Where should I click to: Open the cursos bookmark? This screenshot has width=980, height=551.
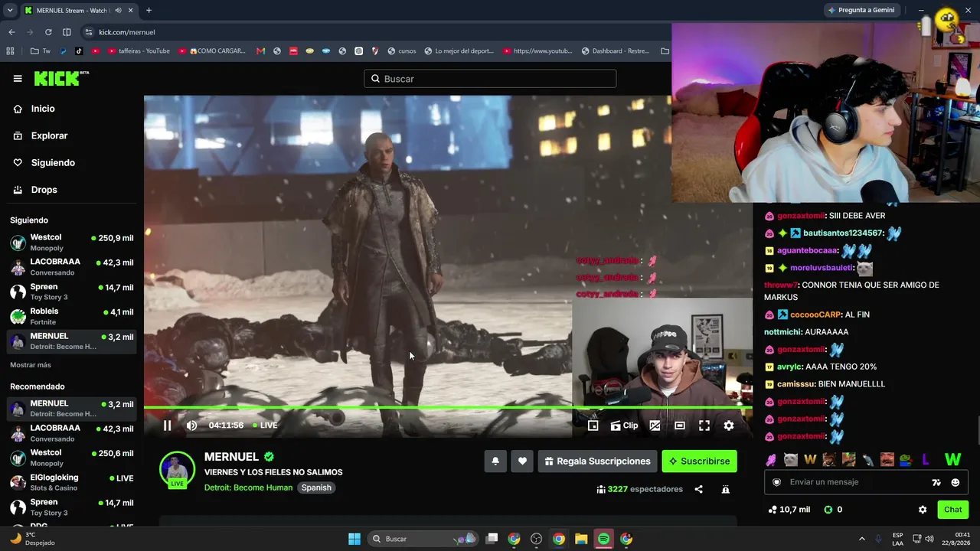click(402, 51)
